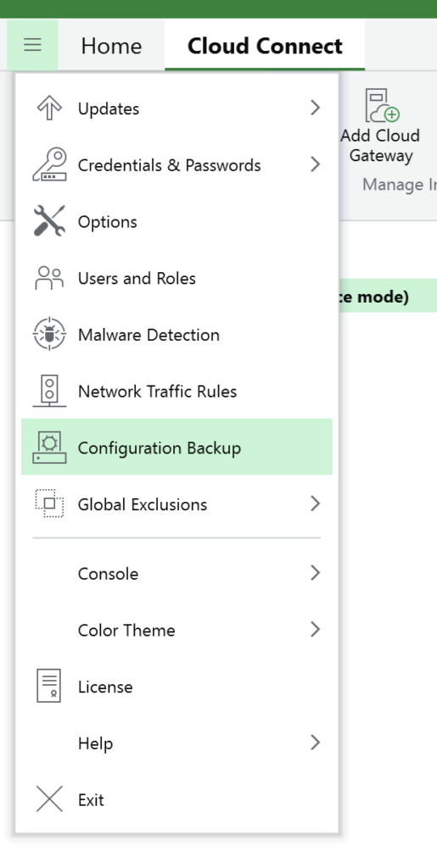Screen dimensions: 437x868
Task: Expand the Credentials & Passwords submenu chevron
Action: point(315,164)
